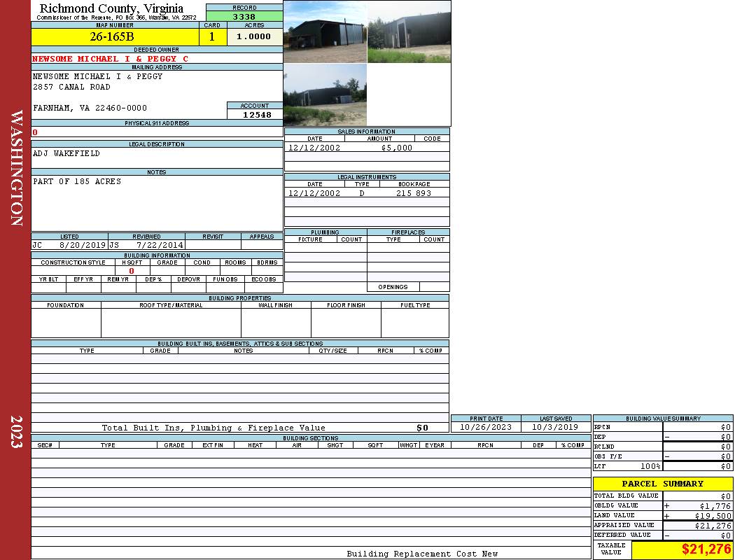Click the green record number 3338 field

pos(244,17)
